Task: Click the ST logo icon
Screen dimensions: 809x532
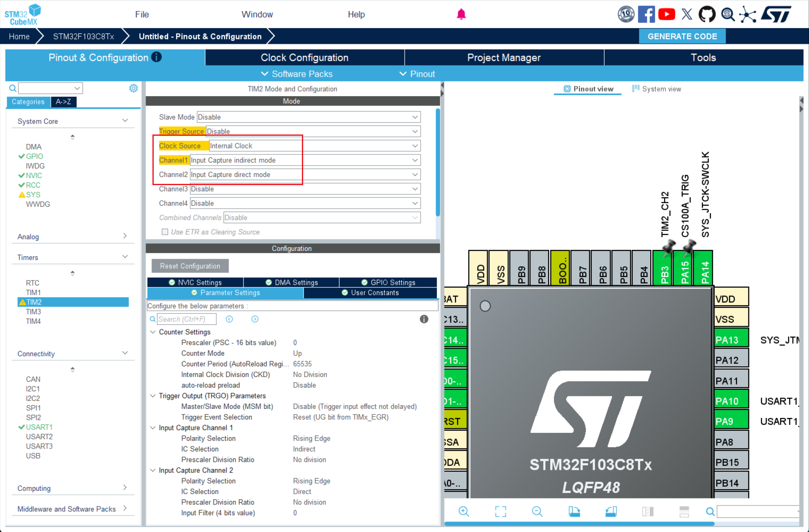Action: (x=776, y=14)
